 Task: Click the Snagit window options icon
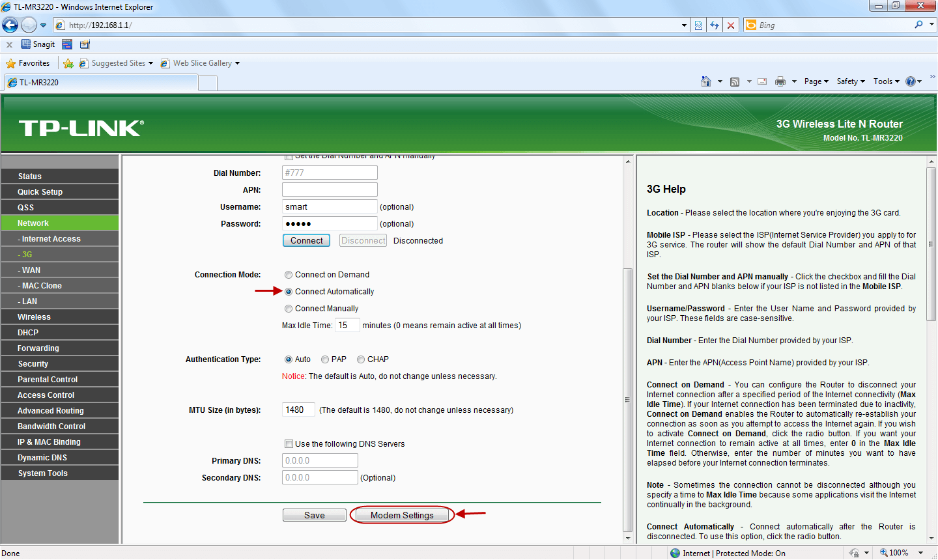click(x=85, y=44)
